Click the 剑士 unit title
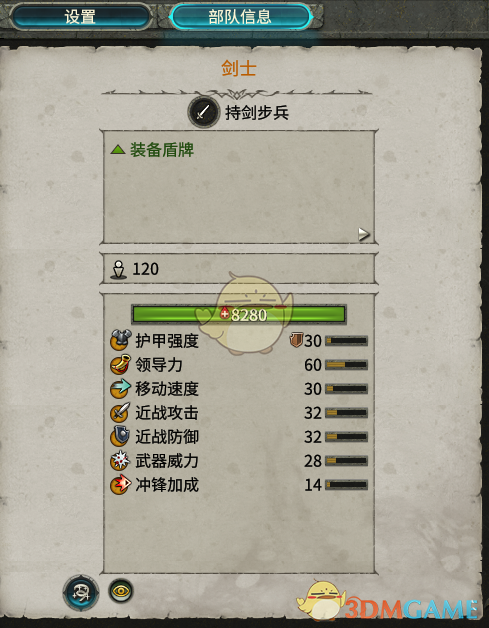The height and width of the screenshot is (628, 489). coord(239,68)
